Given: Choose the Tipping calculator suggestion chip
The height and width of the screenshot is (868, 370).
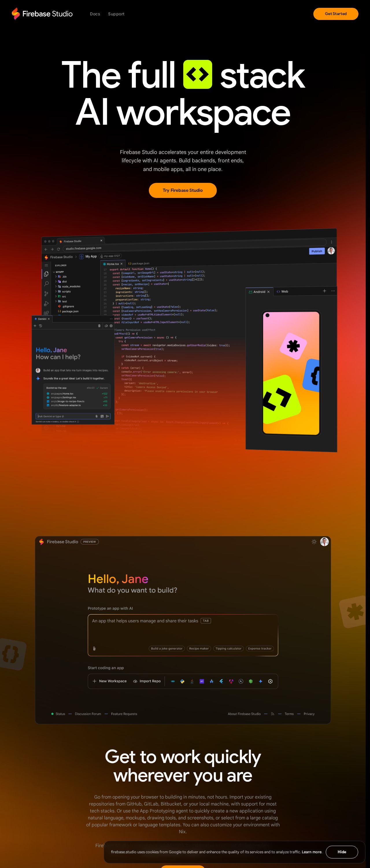Looking at the screenshot, I should point(228,649).
